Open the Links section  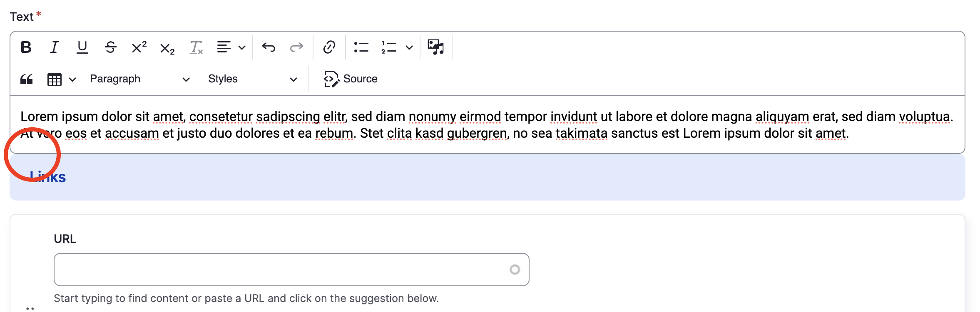(x=47, y=176)
